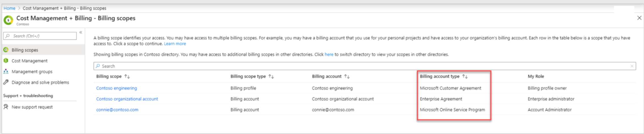Sort by Billing account type column
The image size is (644, 134).
[x=465, y=76]
